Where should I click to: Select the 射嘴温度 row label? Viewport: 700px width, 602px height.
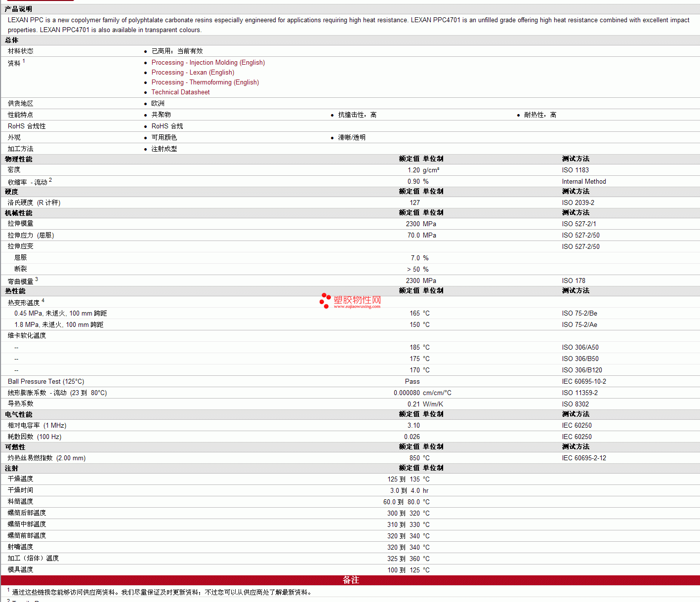coord(21,547)
